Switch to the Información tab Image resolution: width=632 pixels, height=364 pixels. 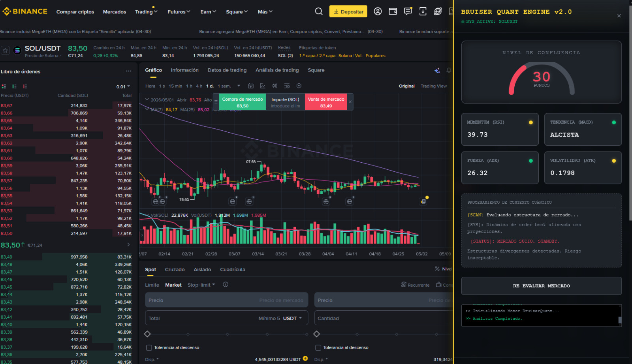pos(184,70)
